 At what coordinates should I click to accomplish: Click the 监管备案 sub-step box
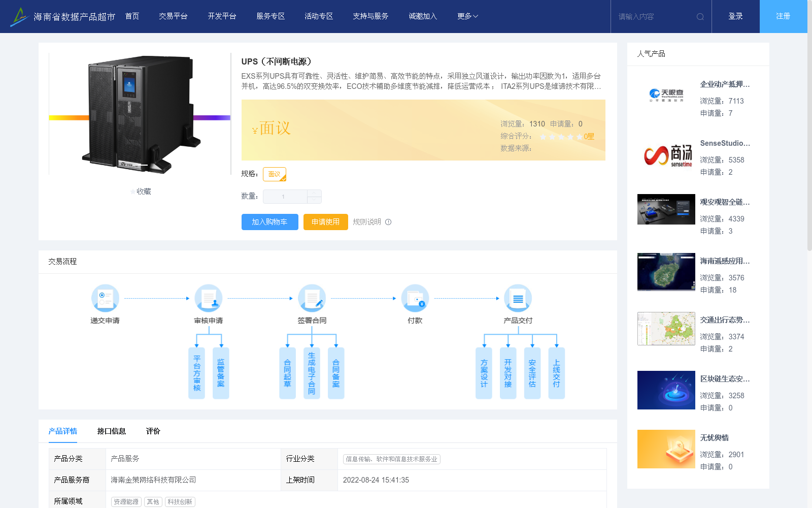[x=221, y=373]
